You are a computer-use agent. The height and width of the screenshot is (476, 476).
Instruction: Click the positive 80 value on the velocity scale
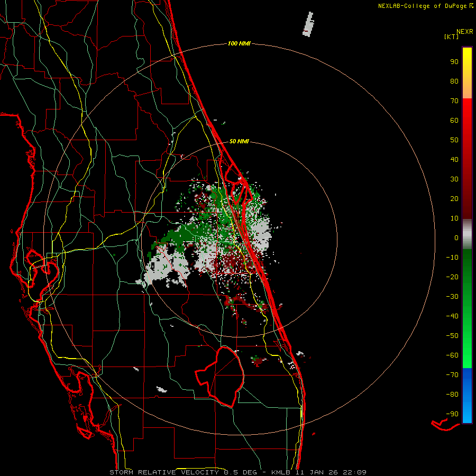454,81
